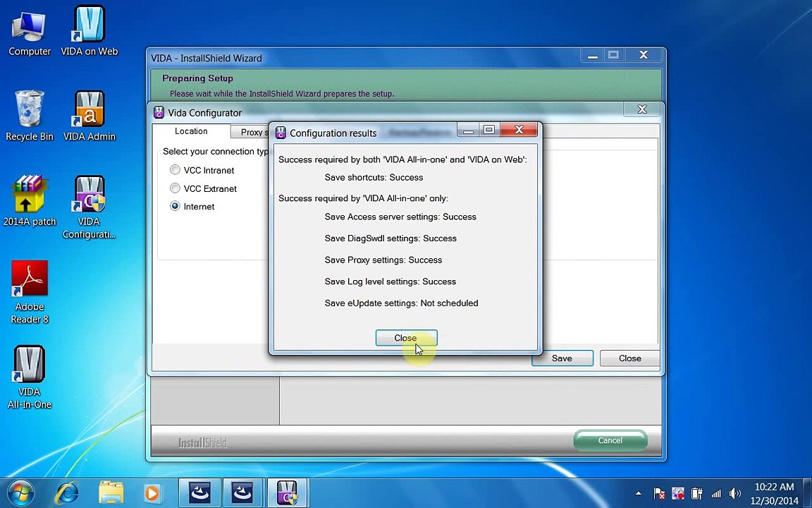Maximize the Configuration results dialog
812x508 pixels.
(489, 130)
